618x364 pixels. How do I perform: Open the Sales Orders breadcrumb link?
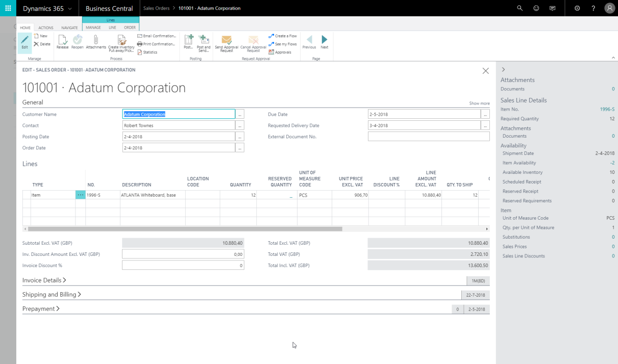(x=156, y=8)
